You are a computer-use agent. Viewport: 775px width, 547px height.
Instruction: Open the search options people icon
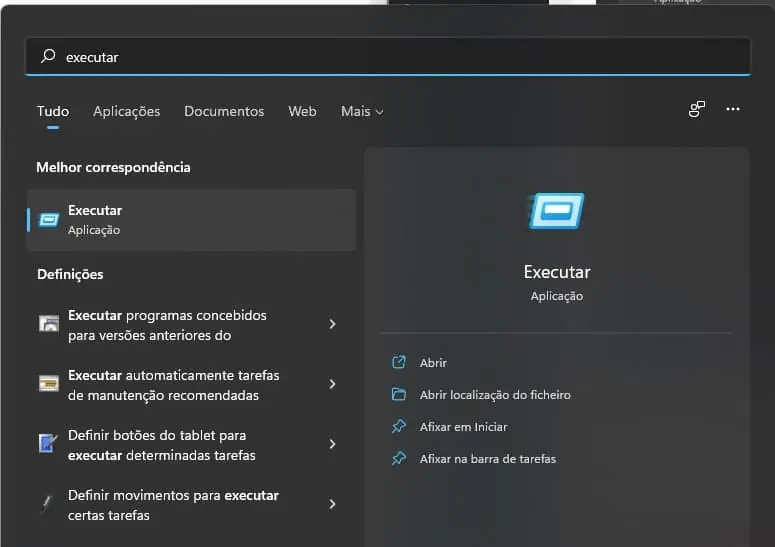click(x=697, y=110)
